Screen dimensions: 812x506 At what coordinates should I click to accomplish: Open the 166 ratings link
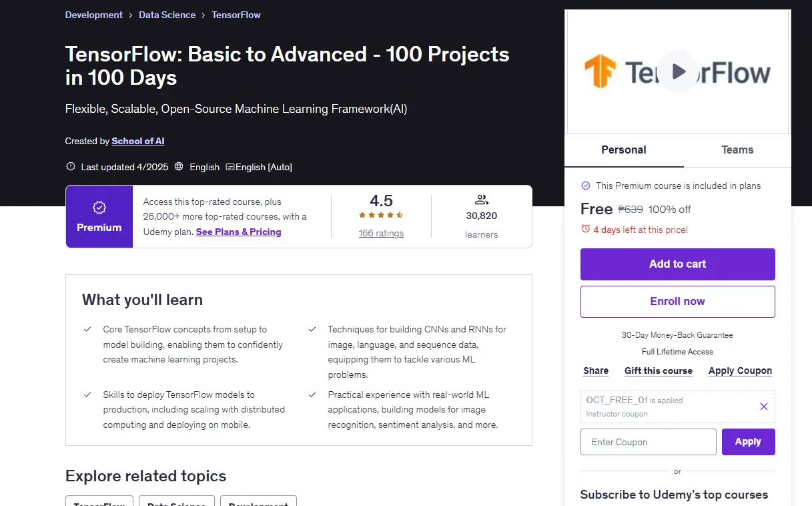point(381,233)
